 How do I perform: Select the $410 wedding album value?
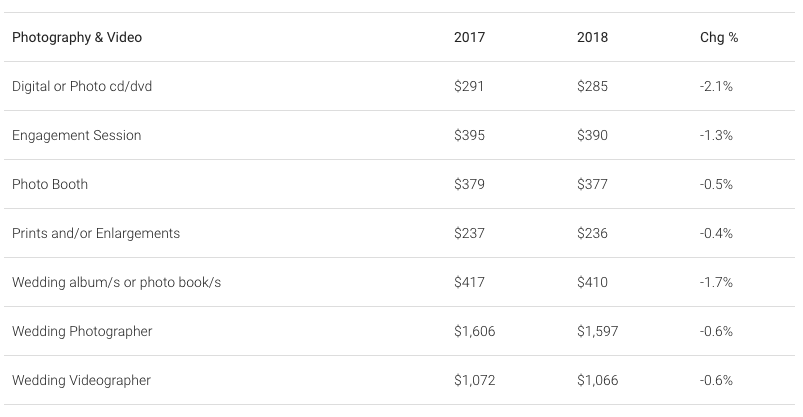tap(592, 282)
